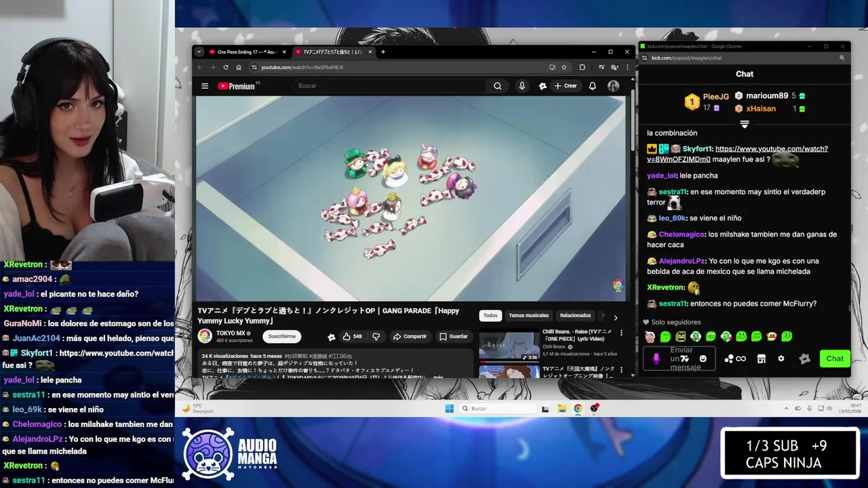Image resolution: width=868 pixels, height=488 pixels.
Task: Open the TOKYO MX channel avatar
Action: [x=205, y=336]
